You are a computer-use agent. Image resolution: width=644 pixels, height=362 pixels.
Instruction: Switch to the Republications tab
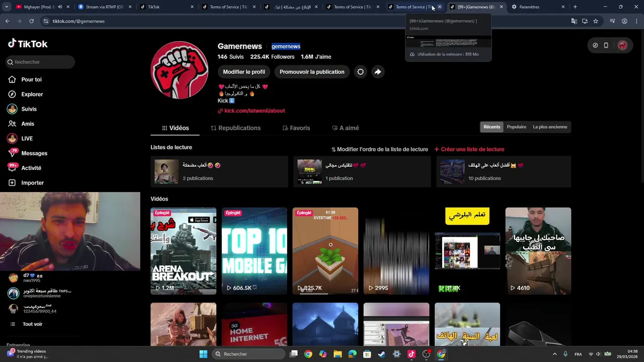click(x=235, y=128)
